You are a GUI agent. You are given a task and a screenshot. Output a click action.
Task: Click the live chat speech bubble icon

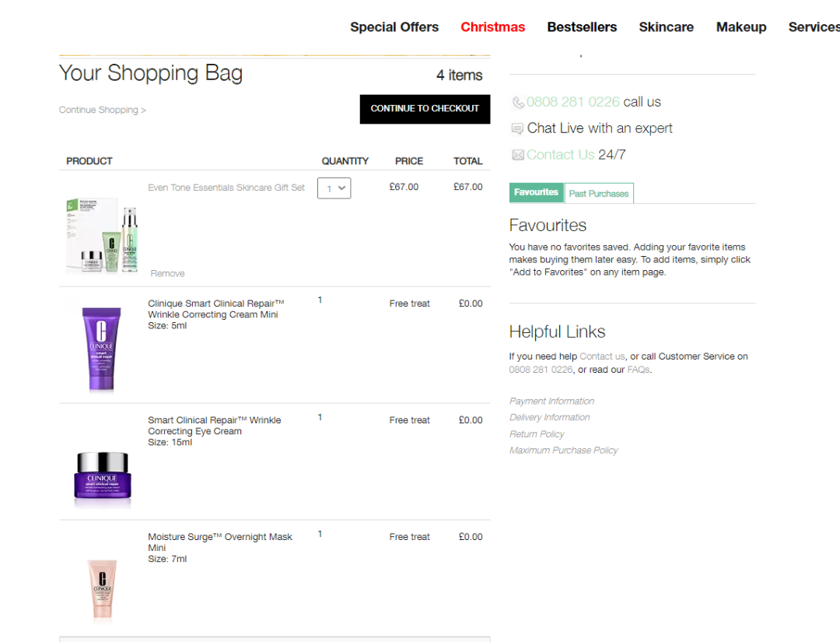(x=517, y=129)
